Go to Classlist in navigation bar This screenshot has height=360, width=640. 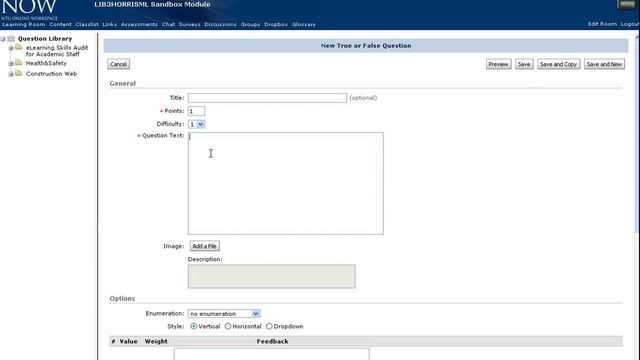pyautogui.click(x=87, y=24)
